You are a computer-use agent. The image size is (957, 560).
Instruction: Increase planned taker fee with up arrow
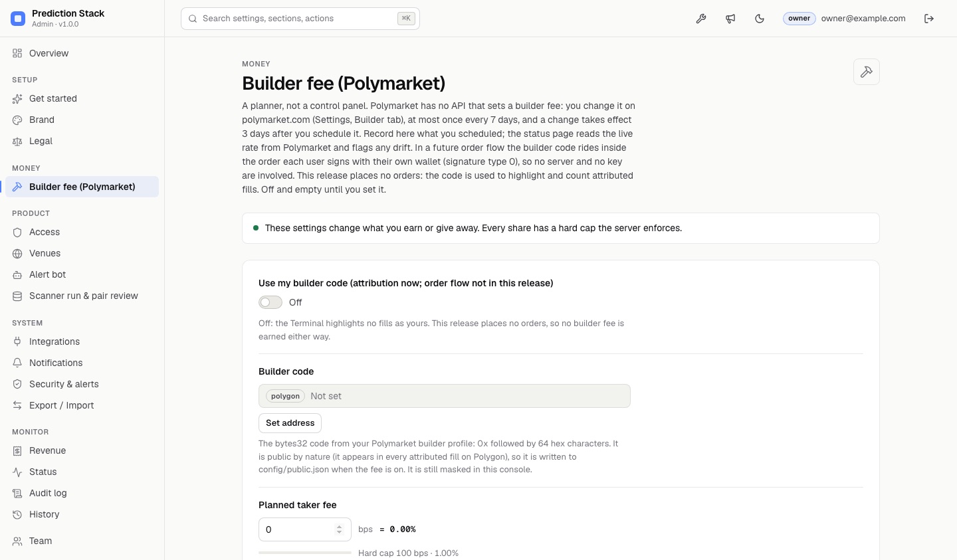coord(340,527)
